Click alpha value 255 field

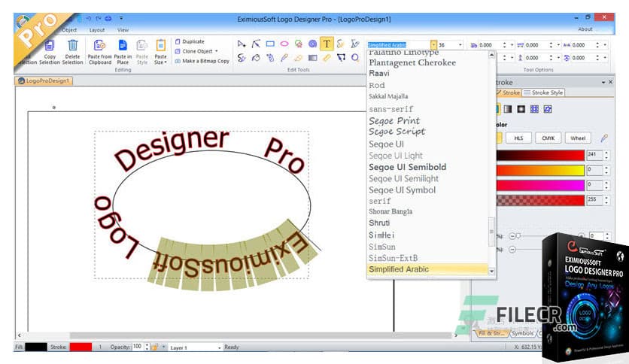tap(594, 199)
